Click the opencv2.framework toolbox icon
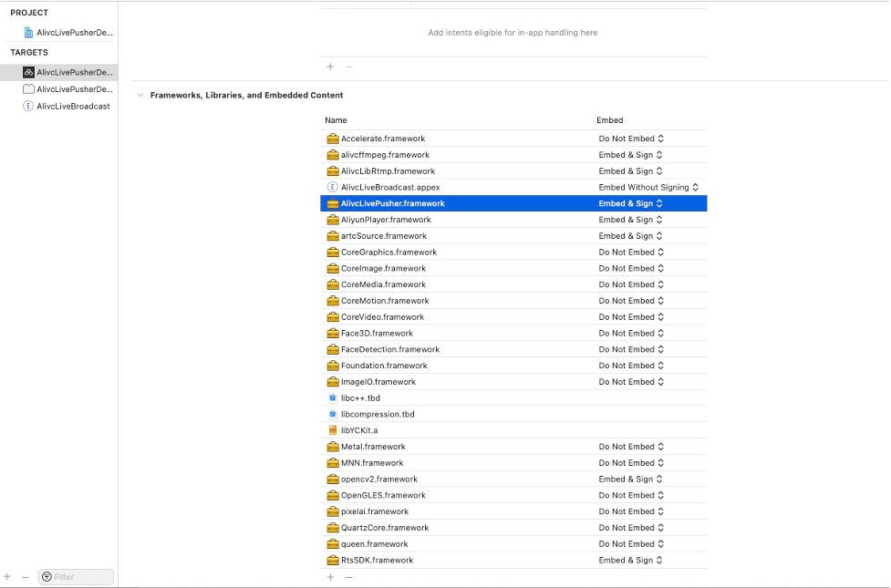891x588 pixels. [333, 480]
